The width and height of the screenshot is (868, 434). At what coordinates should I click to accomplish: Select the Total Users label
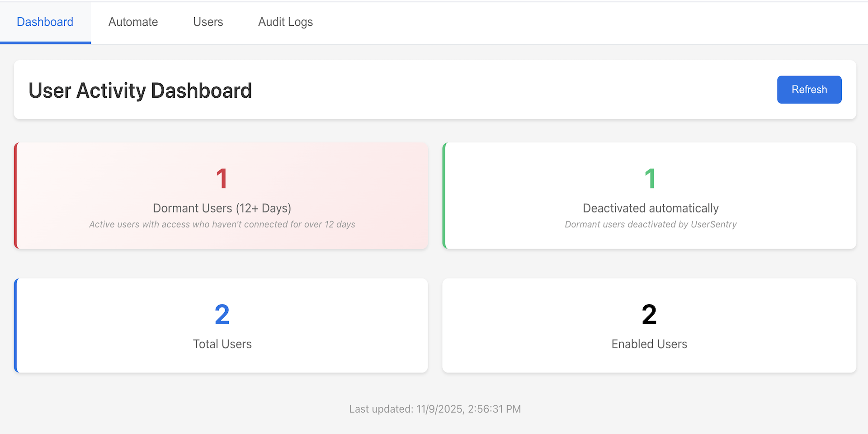pos(222,344)
